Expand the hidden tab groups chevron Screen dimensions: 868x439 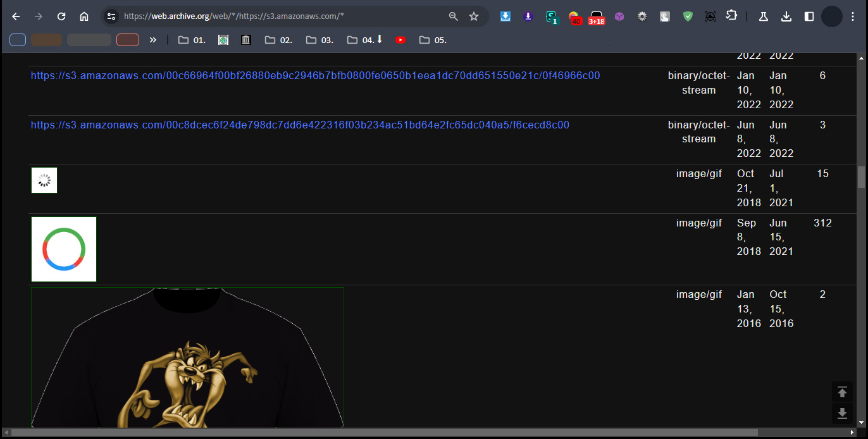click(x=152, y=40)
